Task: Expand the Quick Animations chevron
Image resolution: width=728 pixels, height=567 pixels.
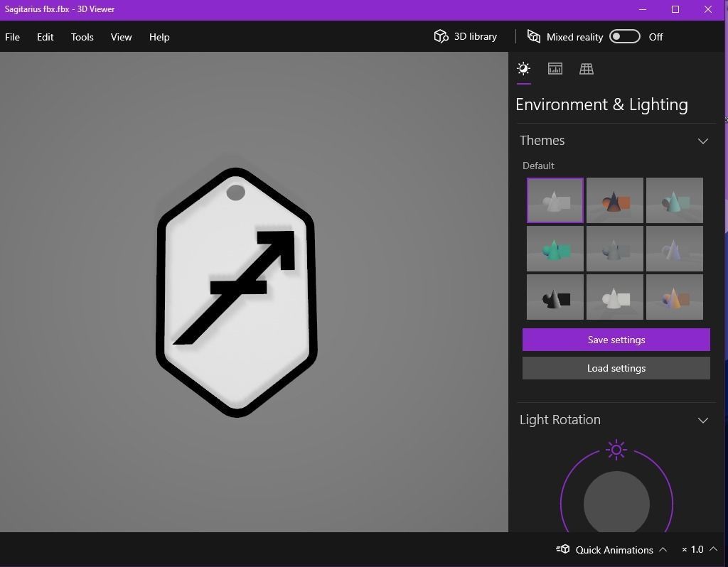Action: click(x=663, y=549)
